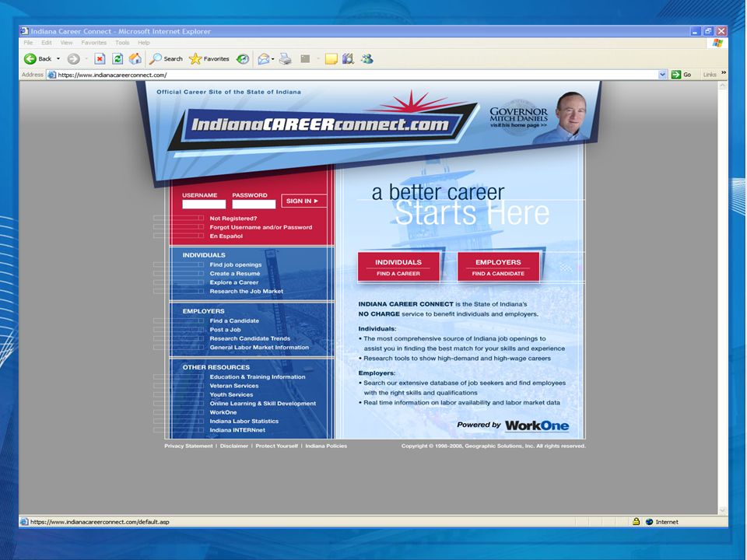Open Create a Resume link
747x560 pixels.
coord(235,273)
